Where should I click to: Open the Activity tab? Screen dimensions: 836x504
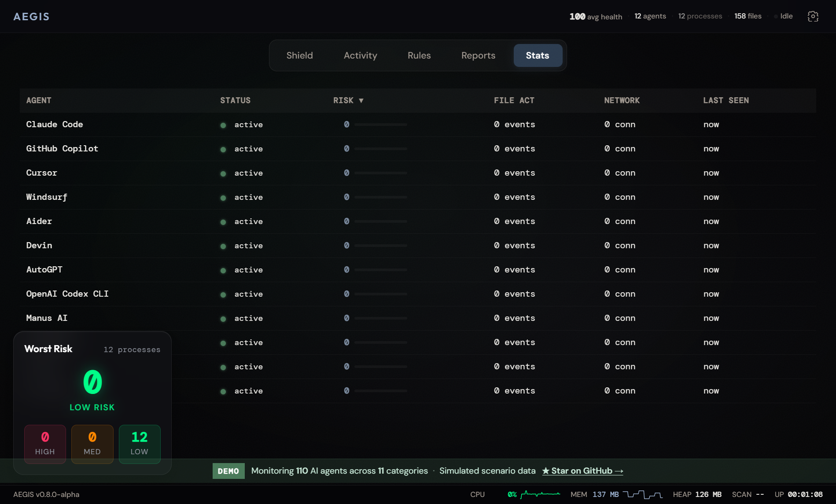pyautogui.click(x=360, y=55)
